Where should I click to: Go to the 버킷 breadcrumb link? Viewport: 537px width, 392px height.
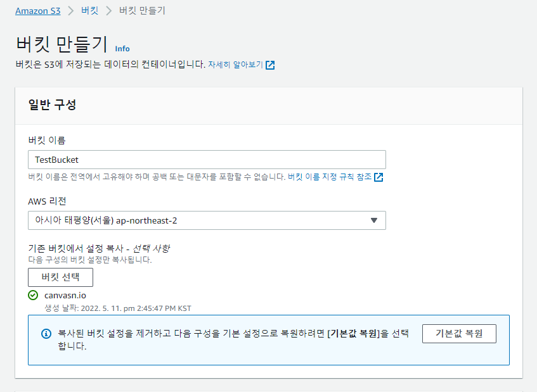(90, 11)
